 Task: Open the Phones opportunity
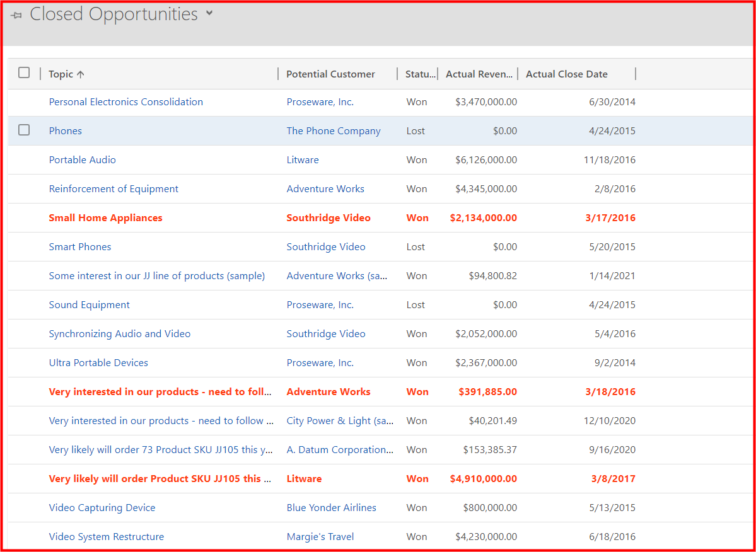[66, 131]
